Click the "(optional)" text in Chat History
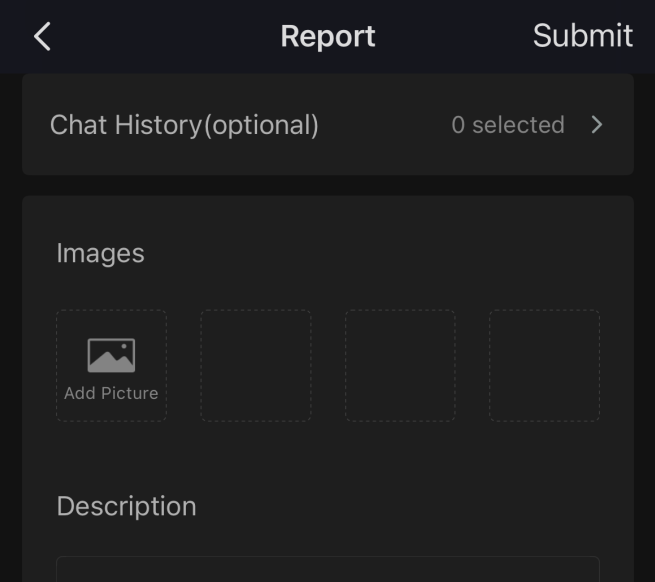Screen dimensions: 655x582 coord(261,125)
